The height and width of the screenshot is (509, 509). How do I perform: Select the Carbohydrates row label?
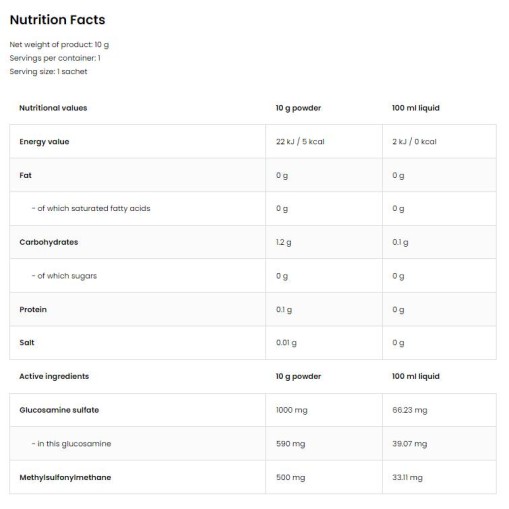click(49, 242)
